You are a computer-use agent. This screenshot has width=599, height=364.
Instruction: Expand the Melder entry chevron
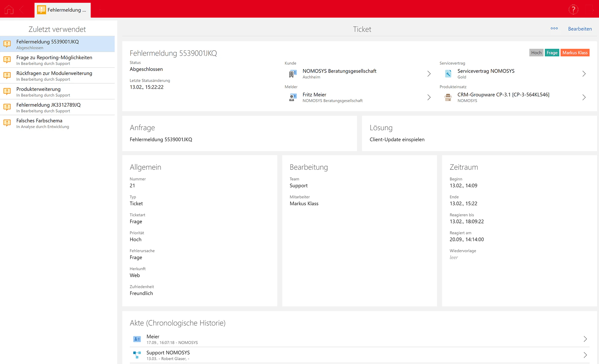[x=429, y=97]
